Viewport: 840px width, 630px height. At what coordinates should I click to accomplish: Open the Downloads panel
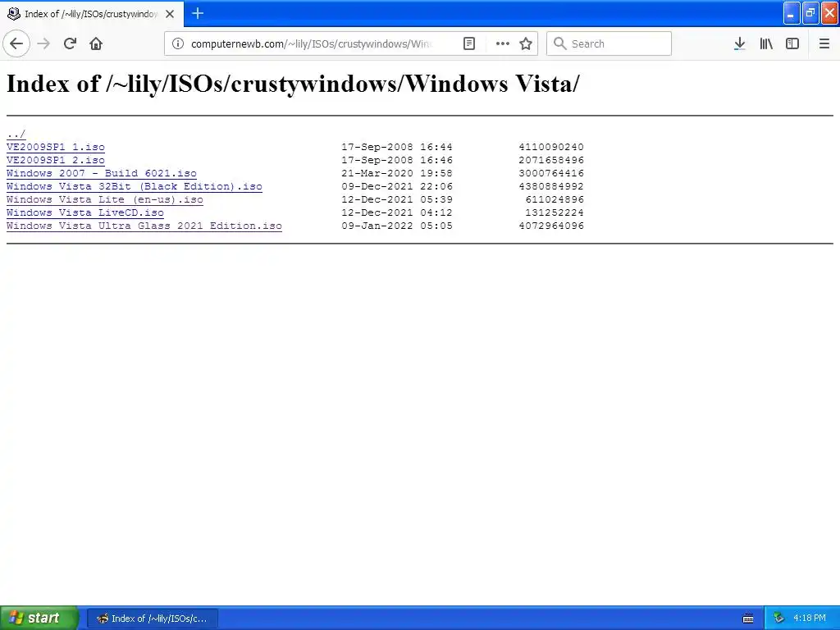pyautogui.click(x=740, y=43)
